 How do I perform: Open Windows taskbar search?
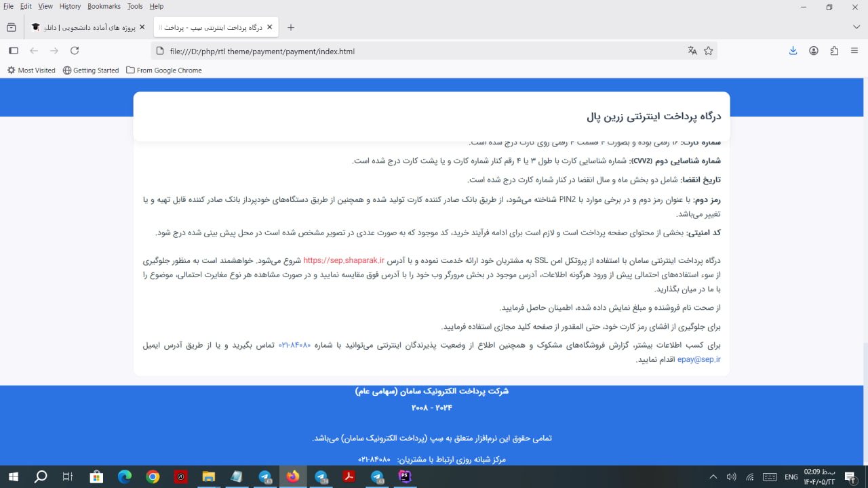click(41, 476)
